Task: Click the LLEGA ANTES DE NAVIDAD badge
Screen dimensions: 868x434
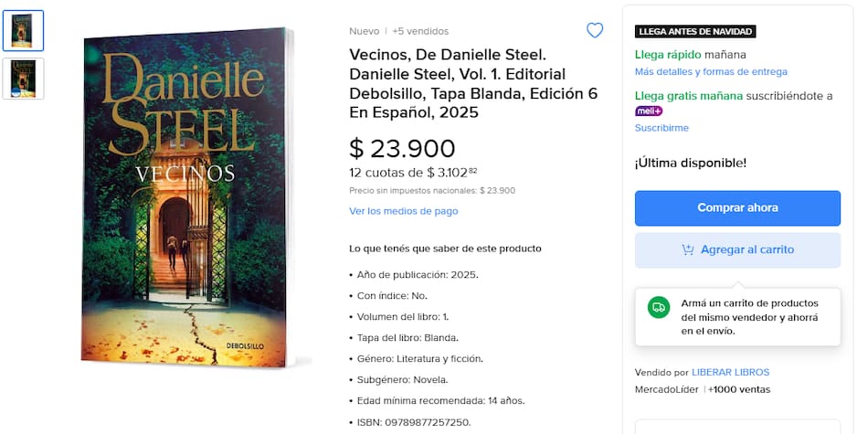Action: [695, 32]
